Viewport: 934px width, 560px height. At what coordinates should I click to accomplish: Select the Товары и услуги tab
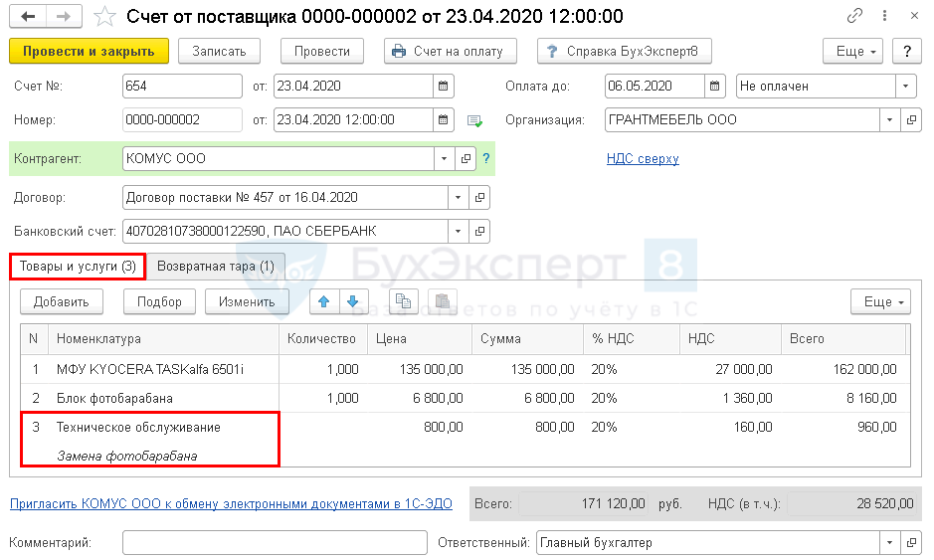click(x=78, y=267)
